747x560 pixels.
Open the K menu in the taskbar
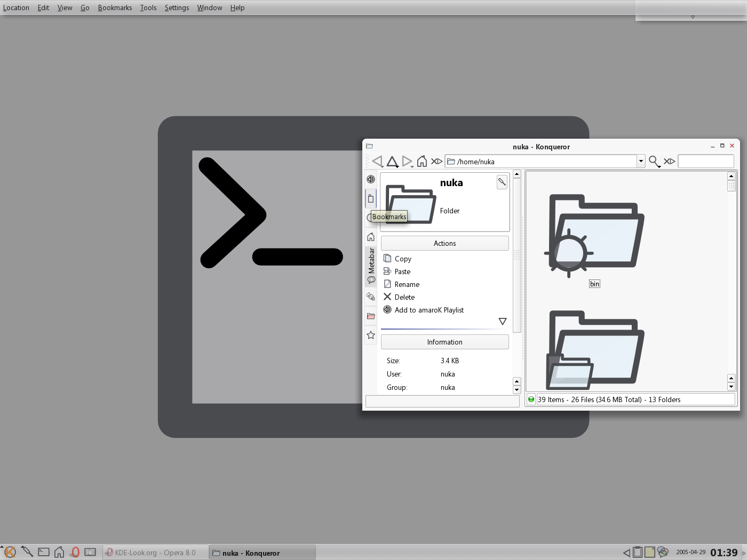9,552
